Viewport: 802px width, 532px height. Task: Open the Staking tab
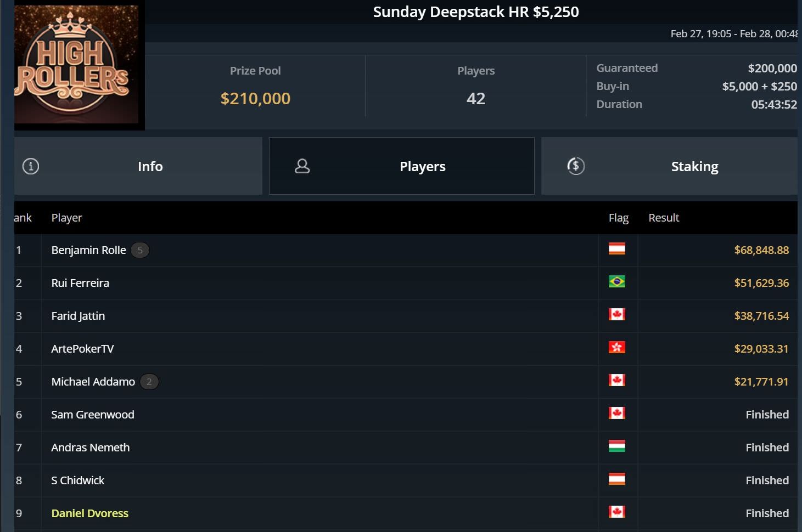click(694, 166)
